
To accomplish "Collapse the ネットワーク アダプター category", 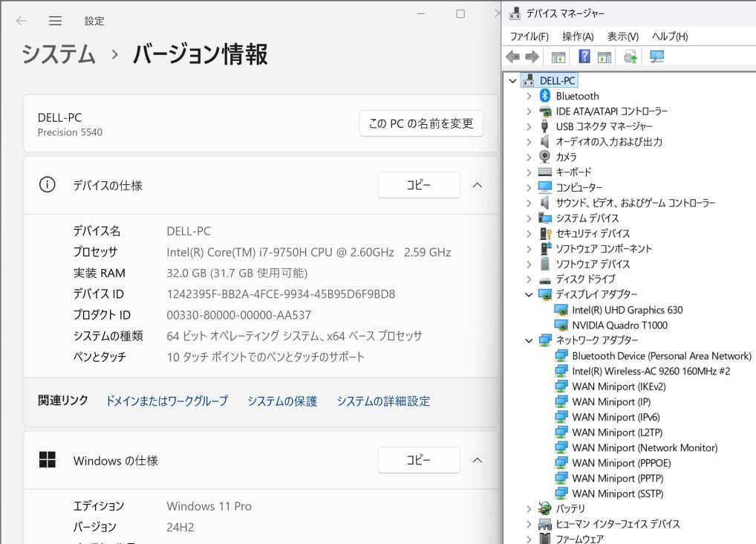I will coord(529,340).
